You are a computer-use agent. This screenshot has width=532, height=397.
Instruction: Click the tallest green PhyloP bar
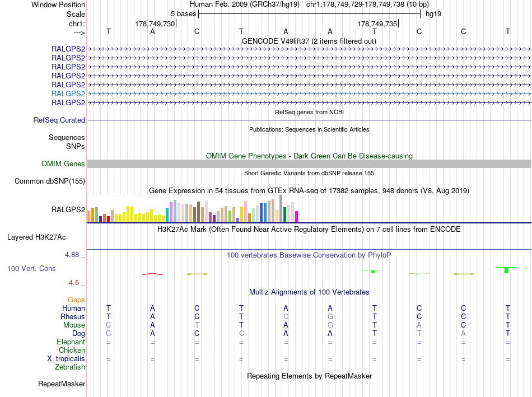coord(506,270)
